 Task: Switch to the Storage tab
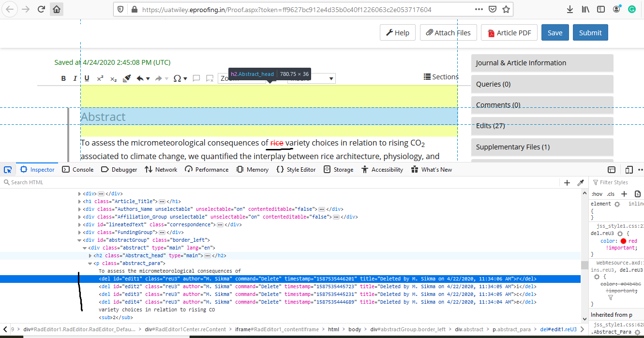pyautogui.click(x=338, y=170)
